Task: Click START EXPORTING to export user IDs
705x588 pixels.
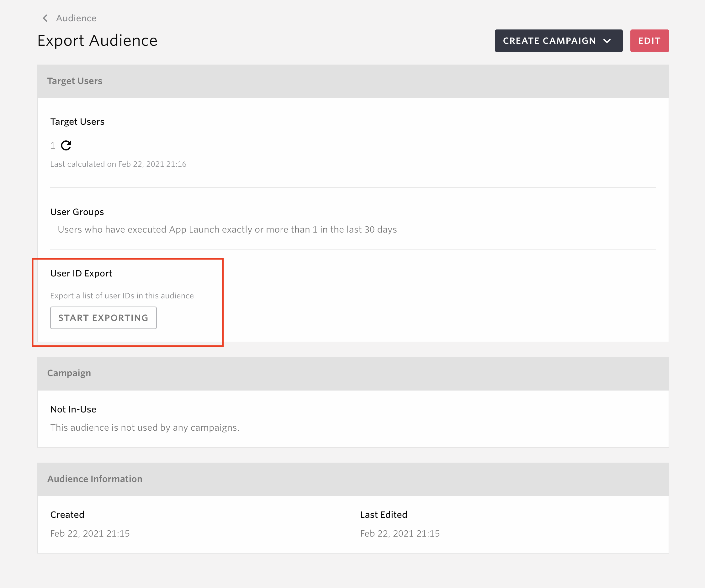Action: coord(103,318)
